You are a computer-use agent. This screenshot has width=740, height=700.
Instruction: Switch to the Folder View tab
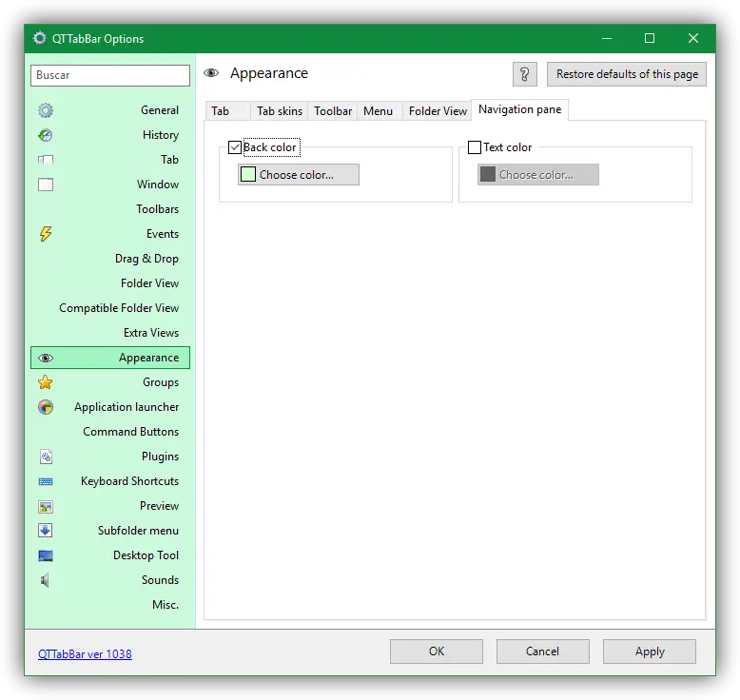438,111
